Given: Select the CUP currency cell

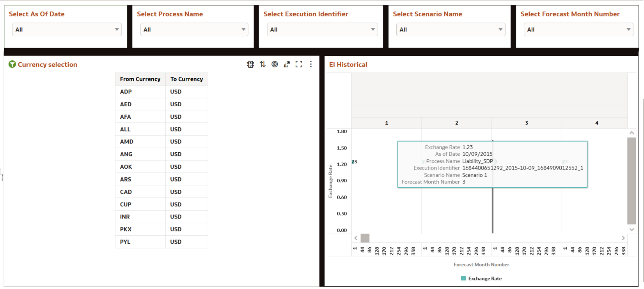Looking at the screenshot, I should (x=140, y=204).
